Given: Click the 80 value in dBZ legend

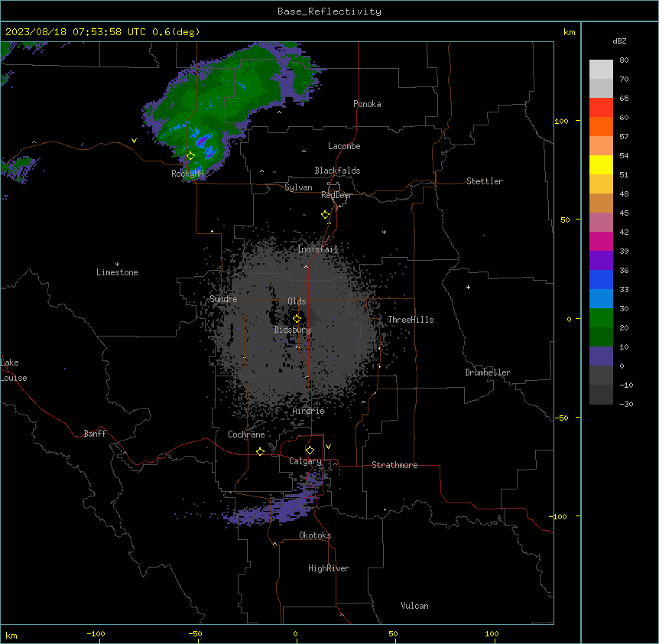Looking at the screenshot, I should (624, 60).
